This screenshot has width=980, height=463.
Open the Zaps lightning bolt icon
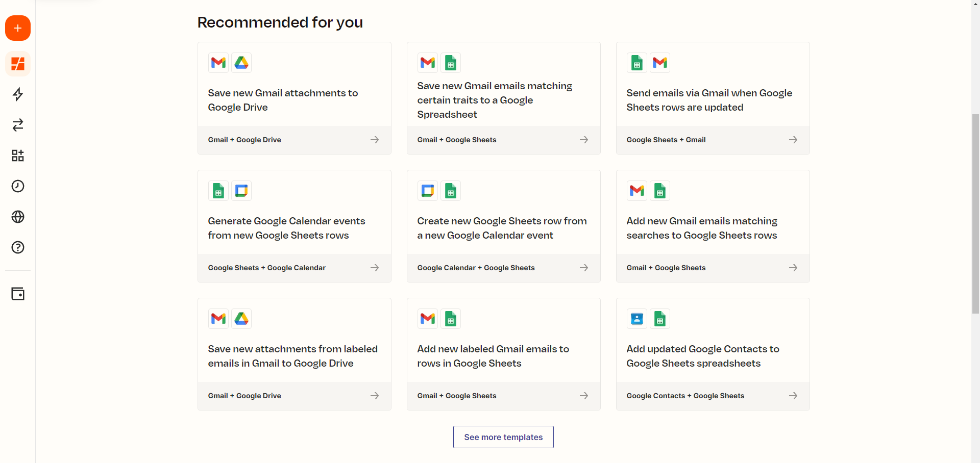click(18, 94)
